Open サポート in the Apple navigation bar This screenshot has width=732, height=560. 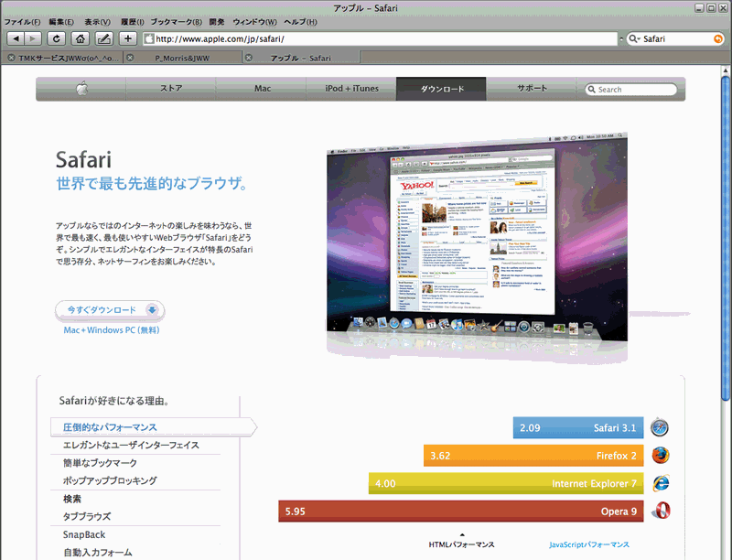[x=532, y=89]
